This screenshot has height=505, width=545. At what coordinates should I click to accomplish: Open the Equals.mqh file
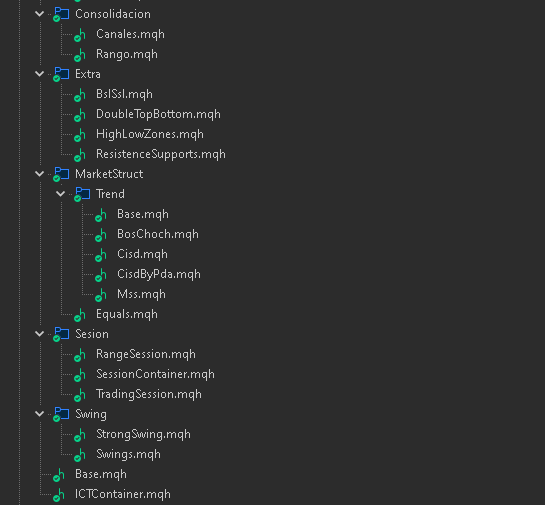pos(127,315)
